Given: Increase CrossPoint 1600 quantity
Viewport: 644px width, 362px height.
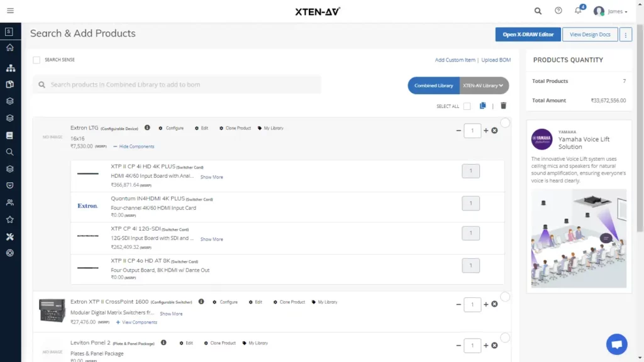Looking at the screenshot, I should tap(486, 305).
